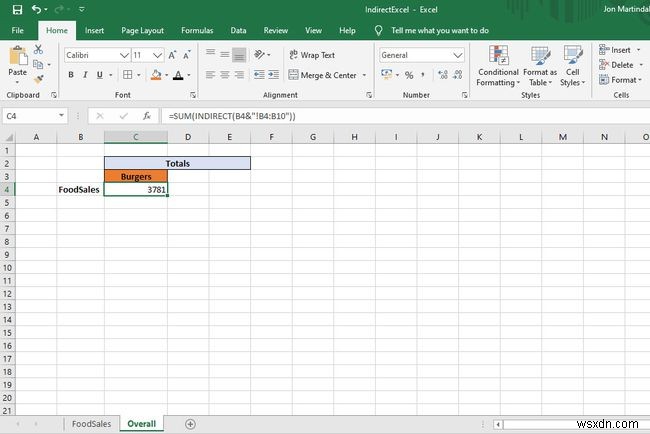Apply fill color with the paint bucket
Screen dimensions: 650x434
[156, 75]
